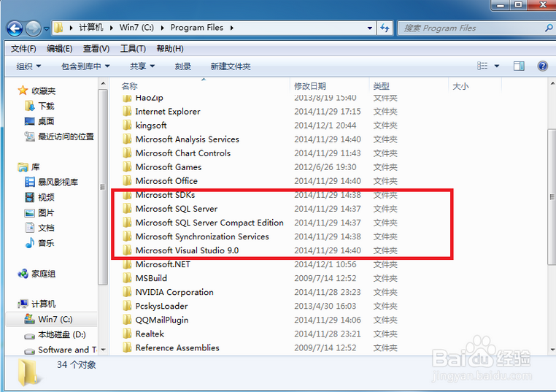Open the 文件(F) menu

(x=23, y=49)
